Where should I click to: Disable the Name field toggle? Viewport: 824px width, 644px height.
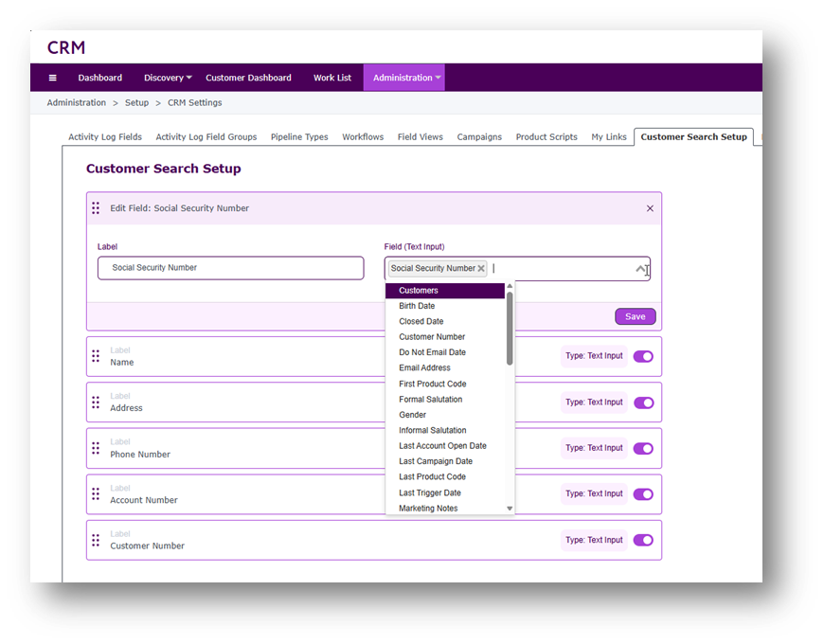[643, 356]
